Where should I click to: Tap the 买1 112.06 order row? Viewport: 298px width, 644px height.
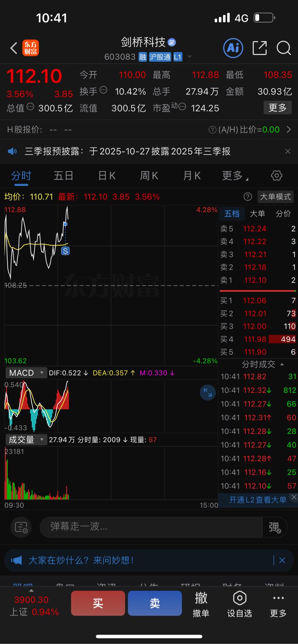pyautogui.click(x=258, y=301)
